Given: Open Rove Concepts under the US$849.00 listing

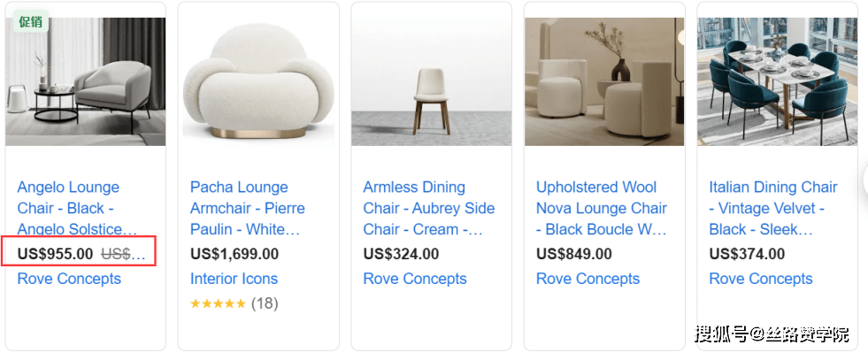Looking at the screenshot, I should (588, 279).
